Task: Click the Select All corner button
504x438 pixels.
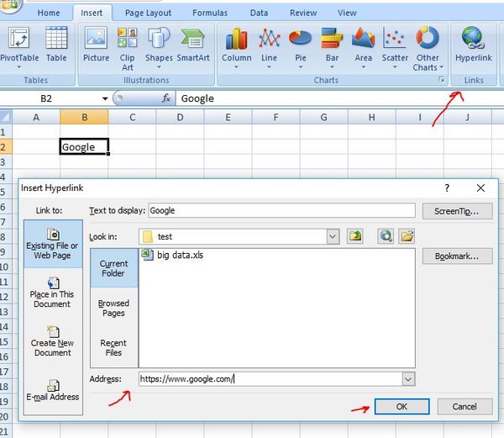Action: click(x=6, y=117)
